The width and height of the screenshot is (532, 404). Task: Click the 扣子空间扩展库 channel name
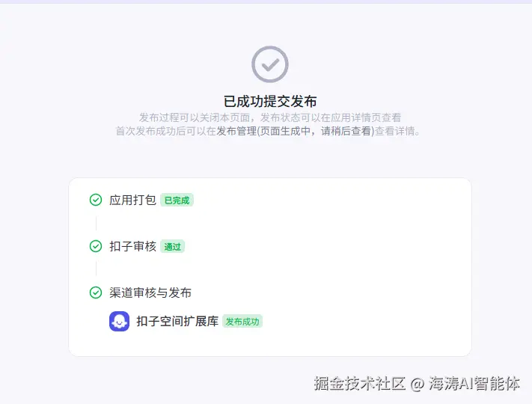177,321
